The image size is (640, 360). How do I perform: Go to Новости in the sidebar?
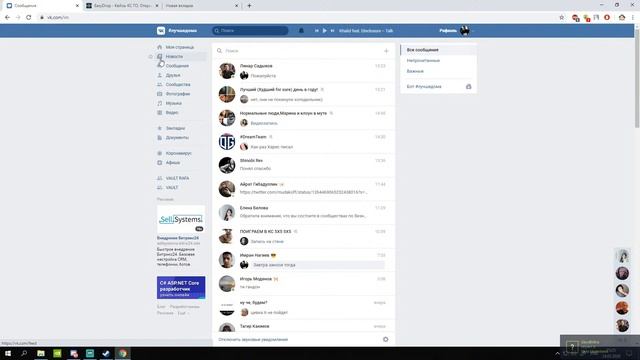tap(174, 56)
